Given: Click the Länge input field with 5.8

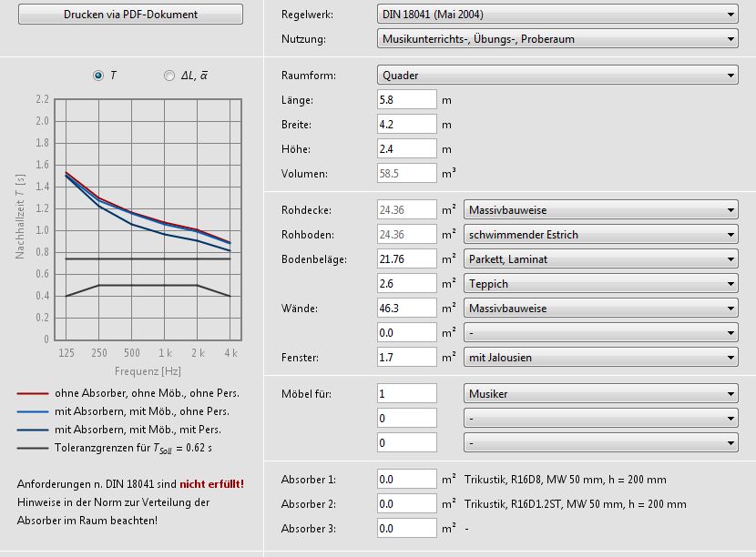Looking at the screenshot, I should [407, 100].
